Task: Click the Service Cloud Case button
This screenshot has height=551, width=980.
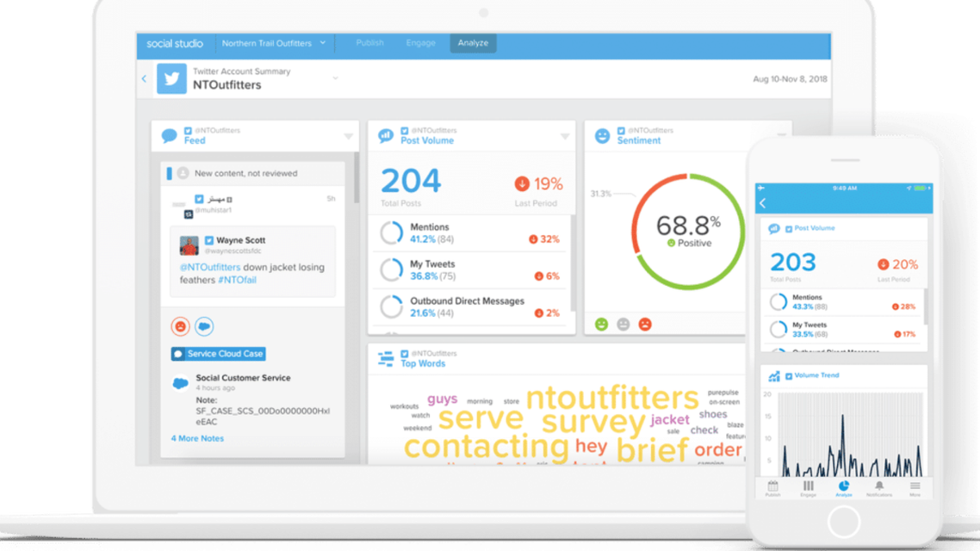Action: [219, 354]
